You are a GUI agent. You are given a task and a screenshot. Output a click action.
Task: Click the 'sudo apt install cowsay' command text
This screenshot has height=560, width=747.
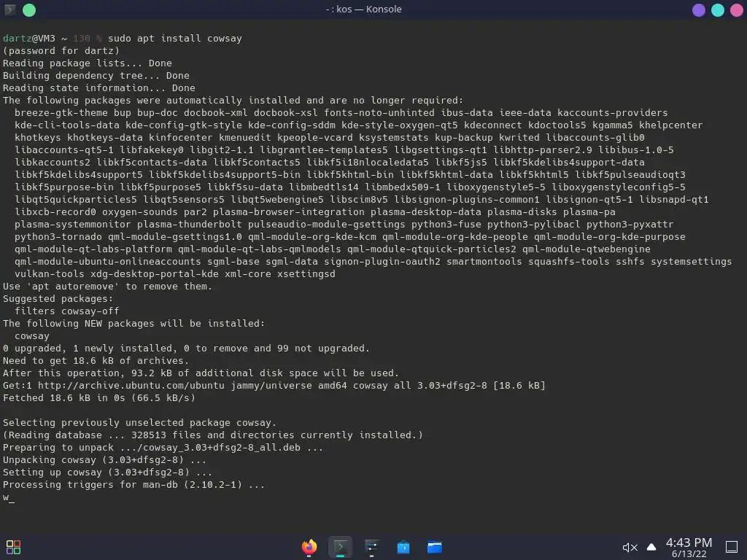coord(175,38)
